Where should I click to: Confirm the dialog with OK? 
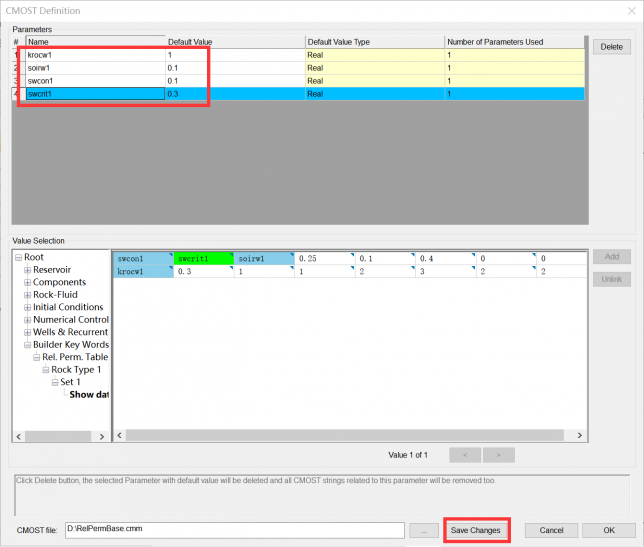point(609,530)
